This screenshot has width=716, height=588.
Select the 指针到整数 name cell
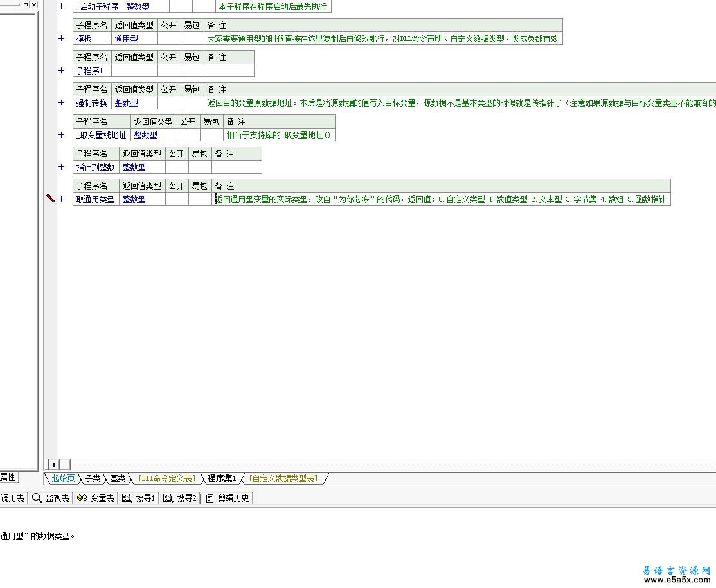click(96, 167)
